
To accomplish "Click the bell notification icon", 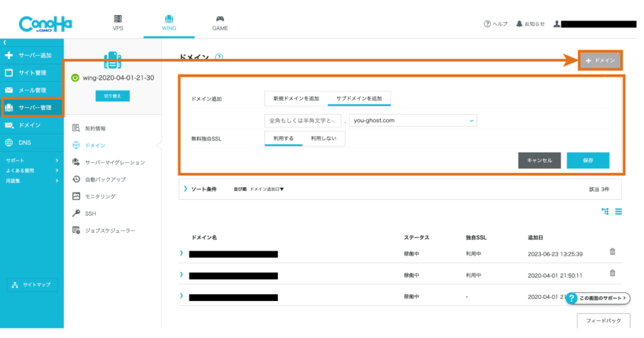I will [x=519, y=24].
